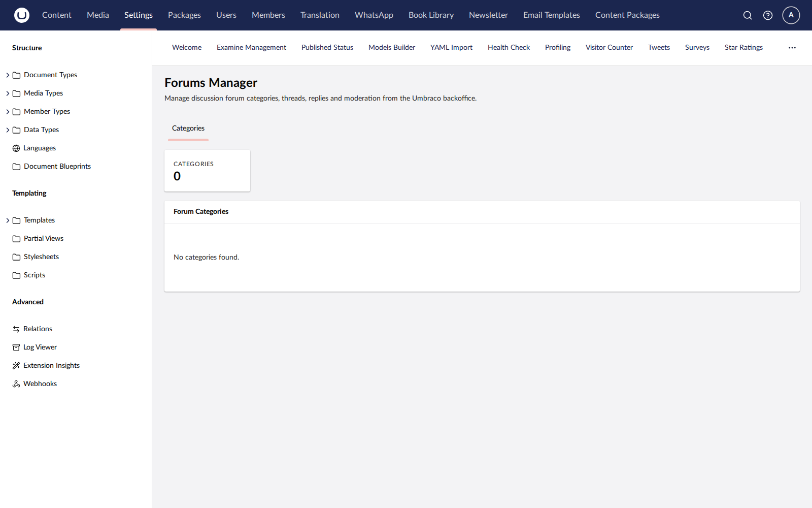Switch to the Models Builder tab
The image size is (812, 508).
click(x=392, y=48)
